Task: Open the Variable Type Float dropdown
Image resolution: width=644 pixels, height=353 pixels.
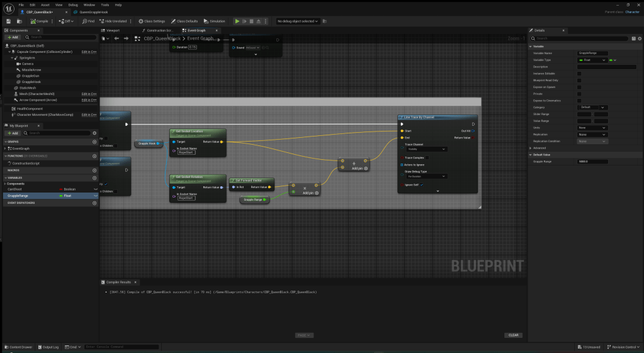Action: [592, 60]
